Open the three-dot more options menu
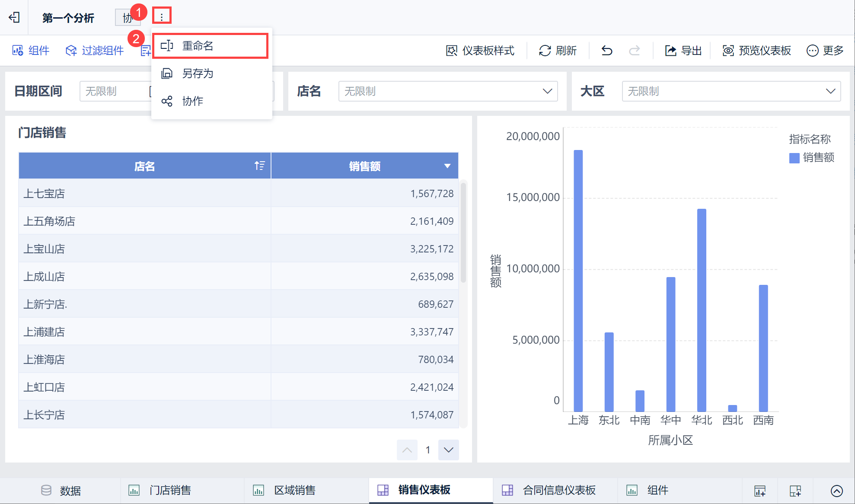 click(x=162, y=17)
